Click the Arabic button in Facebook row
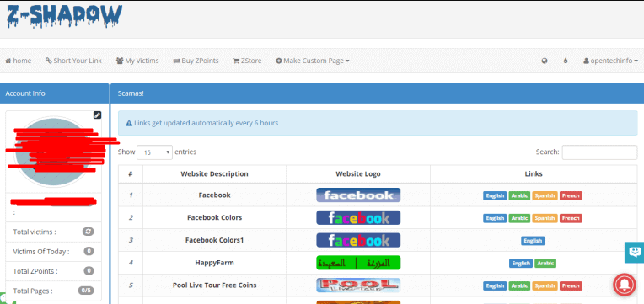Screen dimensions: 644x304 click(519, 195)
